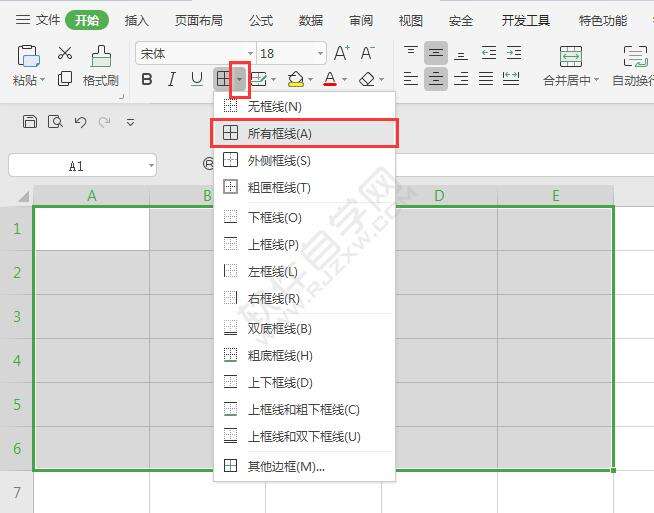The height and width of the screenshot is (513, 654).
Task: Switch to the 视图 (View) tab
Action: (x=411, y=20)
